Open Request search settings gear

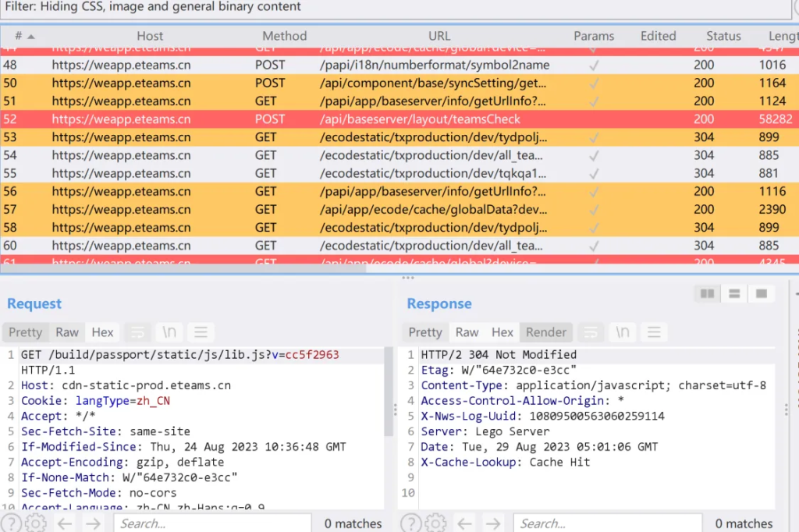[35, 523]
